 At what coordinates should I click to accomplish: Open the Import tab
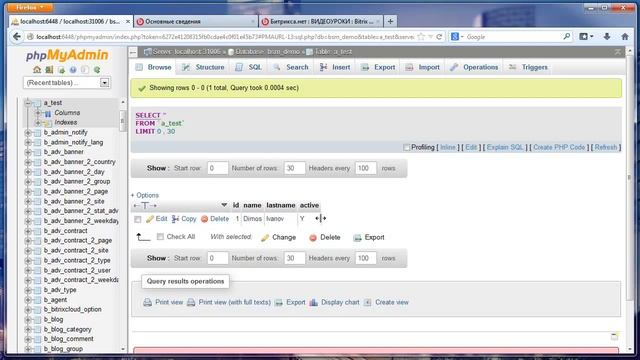point(422,67)
